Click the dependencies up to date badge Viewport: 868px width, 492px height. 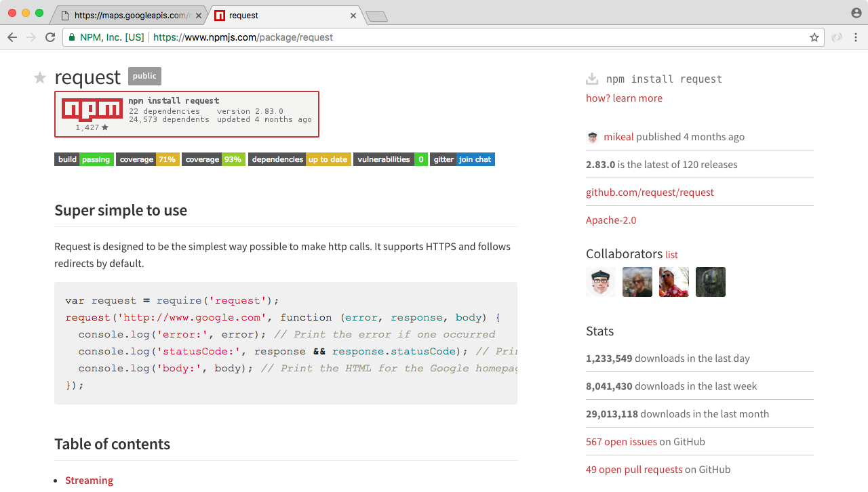pos(300,159)
